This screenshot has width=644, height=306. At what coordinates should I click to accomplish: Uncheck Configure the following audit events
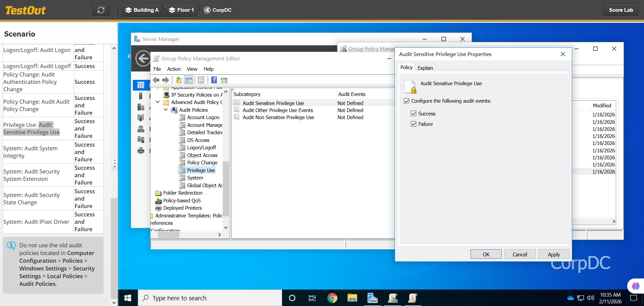[407, 101]
